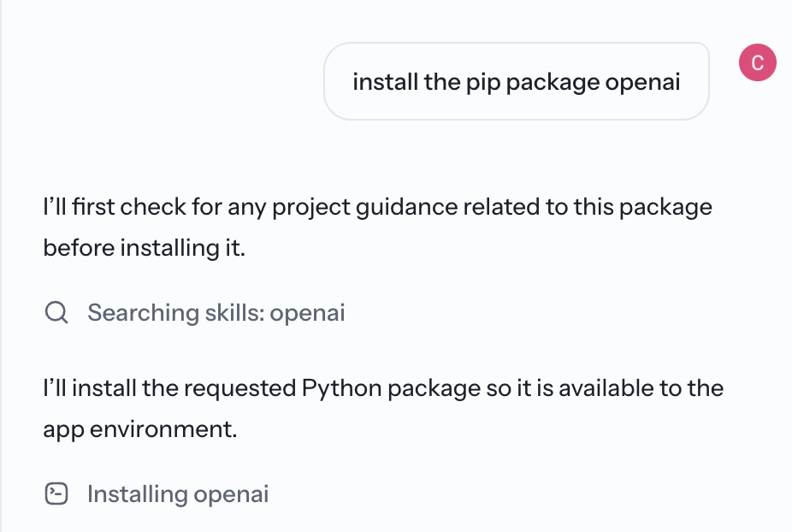Click the word 'pip' in the user bubble
This screenshot has height=532, width=792.
[483, 82]
